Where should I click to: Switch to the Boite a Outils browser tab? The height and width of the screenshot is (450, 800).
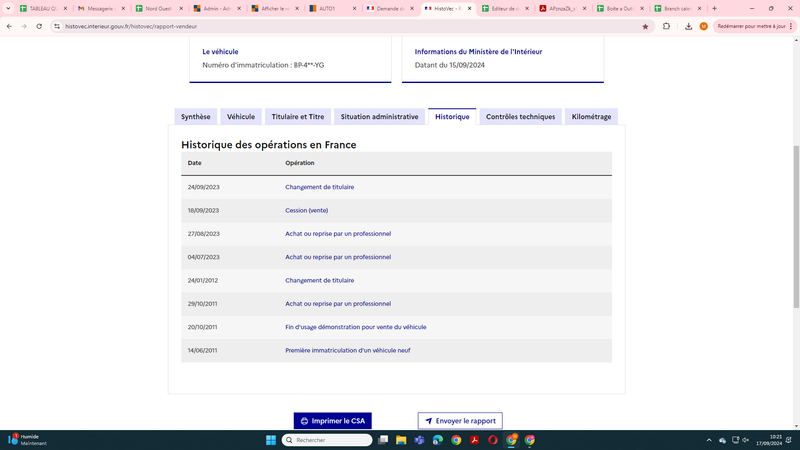[620, 9]
